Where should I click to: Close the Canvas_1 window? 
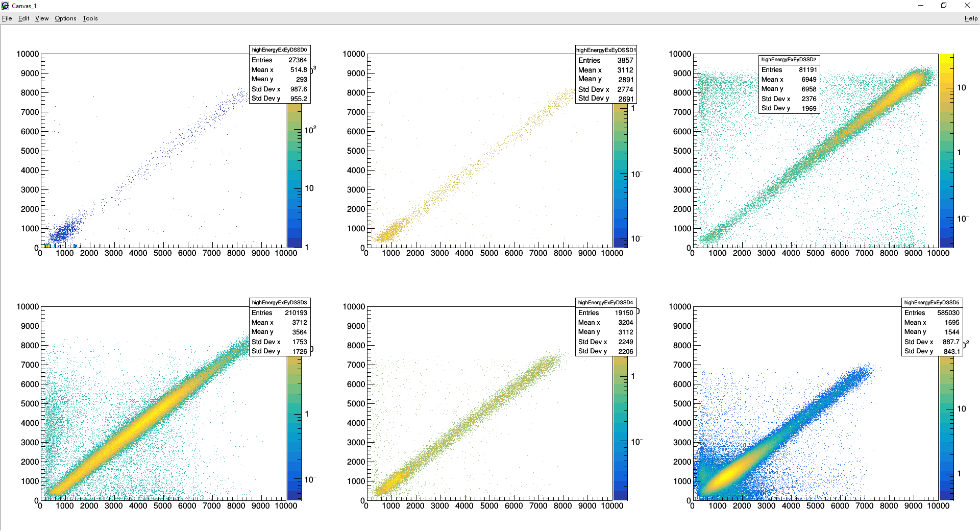tap(967, 6)
